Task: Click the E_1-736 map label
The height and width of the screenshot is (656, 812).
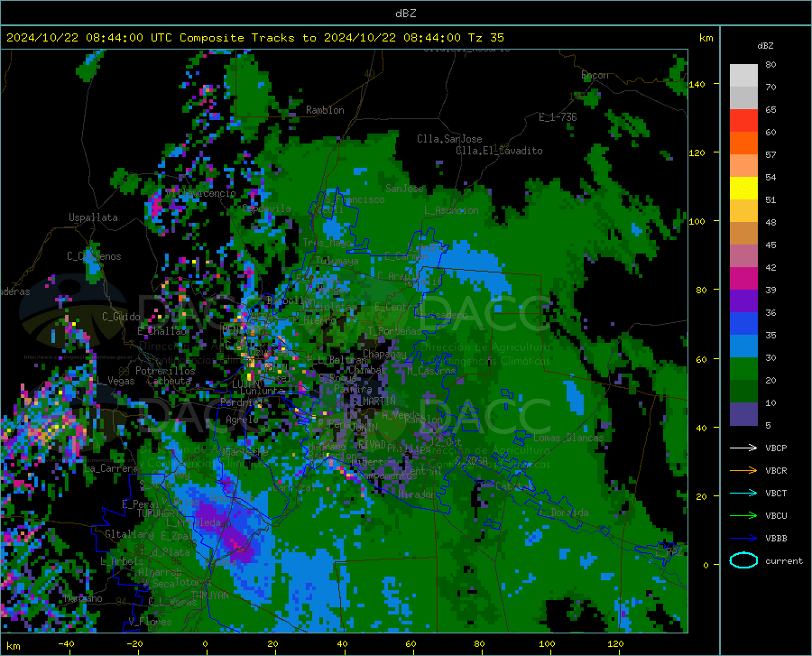Action: pyautogui.click(x=558, y=117)
